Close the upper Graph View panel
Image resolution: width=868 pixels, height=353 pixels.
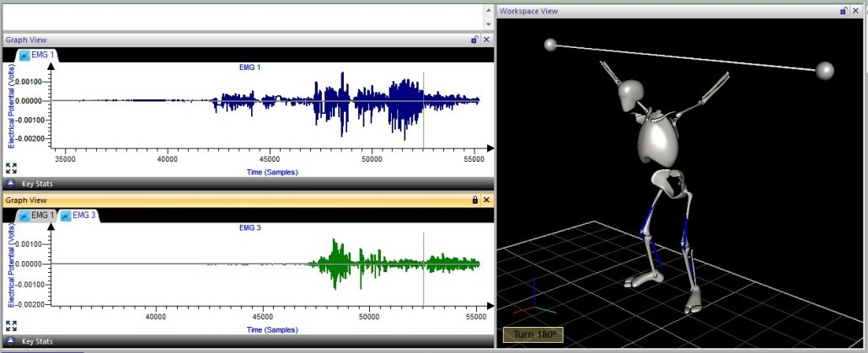click(x=486, y=40)
